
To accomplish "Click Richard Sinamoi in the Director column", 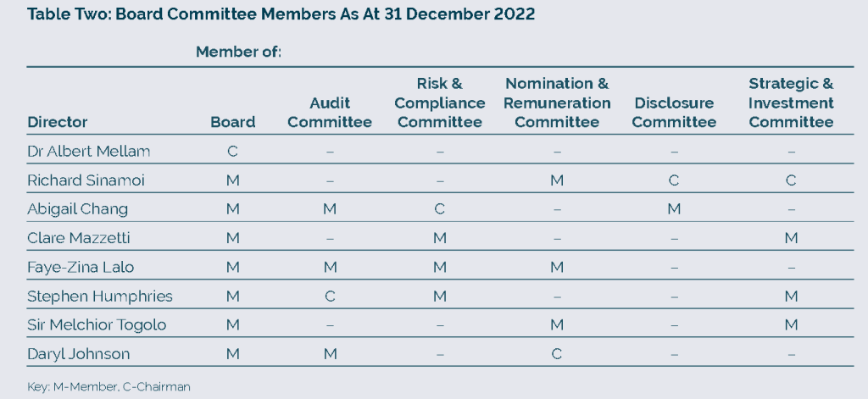I will click(86, 180).
